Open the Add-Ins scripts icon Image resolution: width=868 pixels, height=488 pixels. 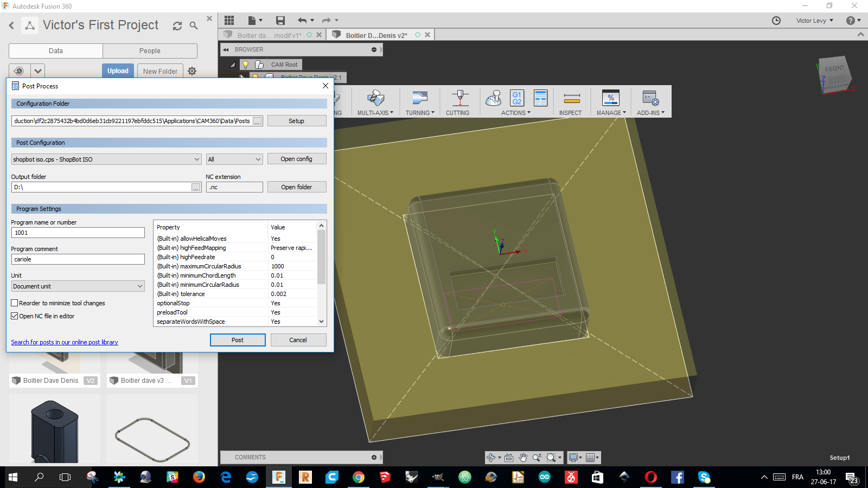(650, 99)
